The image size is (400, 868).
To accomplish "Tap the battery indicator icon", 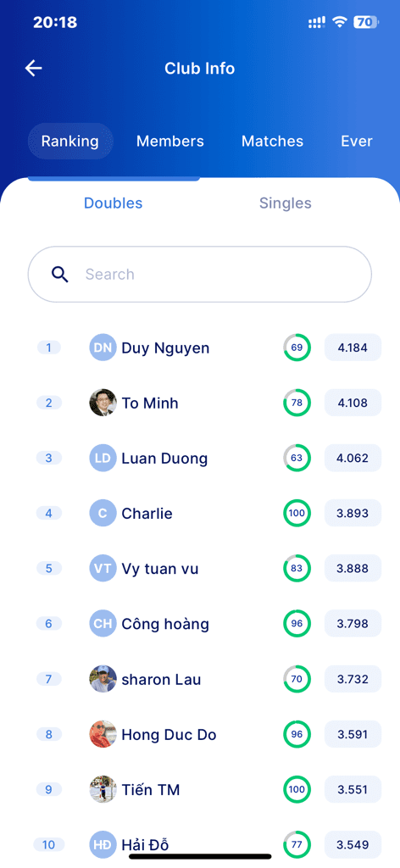I will (x=366, y=22).
